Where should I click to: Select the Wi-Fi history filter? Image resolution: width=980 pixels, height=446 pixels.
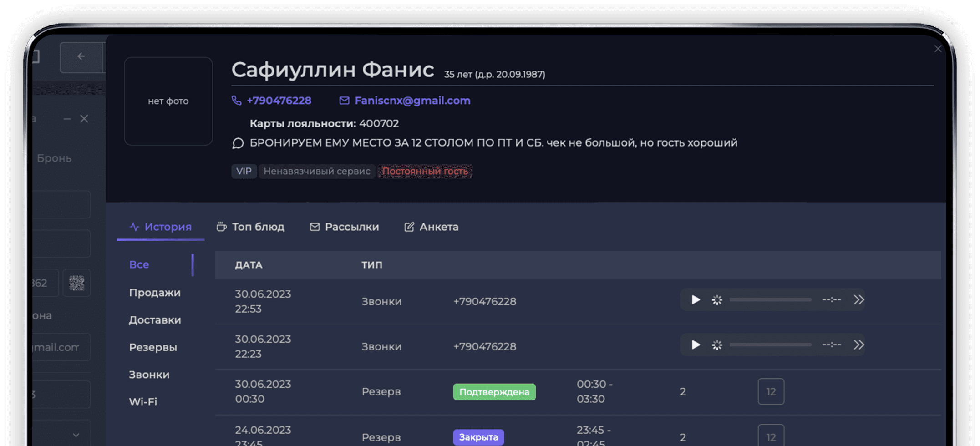[143, 402]
